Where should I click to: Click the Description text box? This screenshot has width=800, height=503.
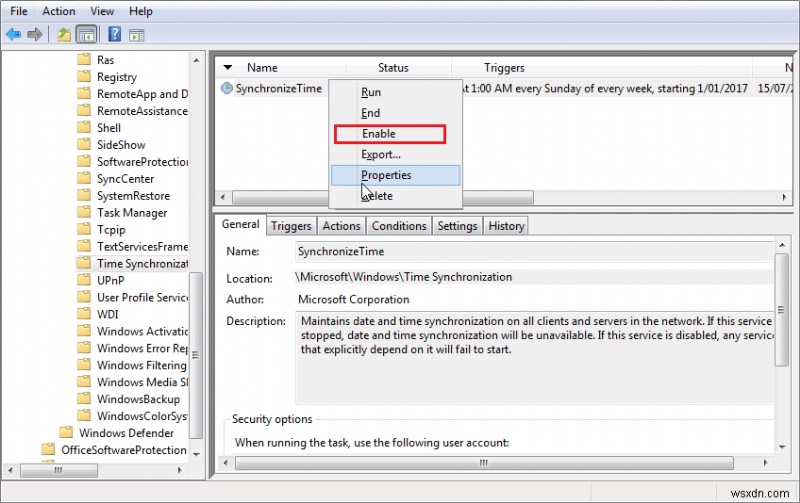coord(534,358)
